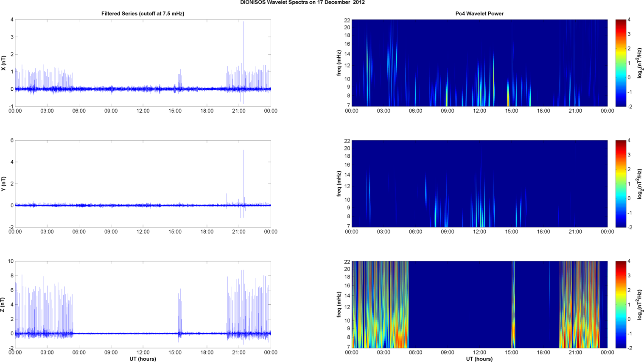Click the log2(nT²/Hz) label by the bottom color bar
Image resolution: width=644 pixels, height=362 pixels.
[x=640, y=304]
